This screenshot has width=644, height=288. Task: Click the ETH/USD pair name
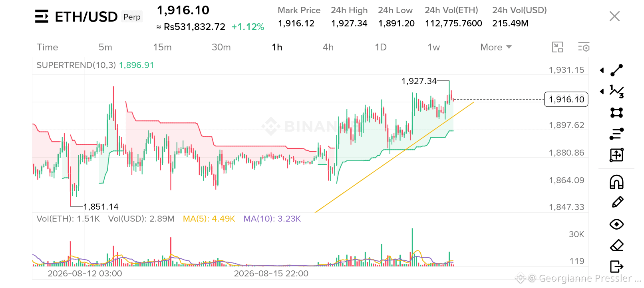[x=86, y=17]
